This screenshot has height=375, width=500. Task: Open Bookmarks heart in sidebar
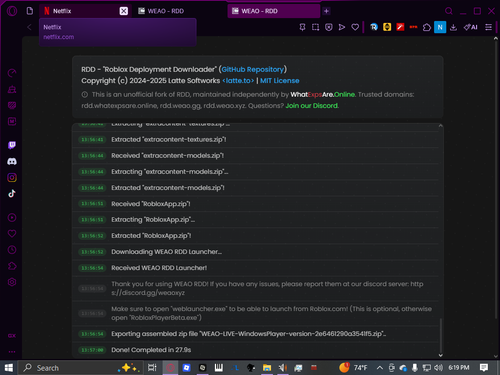point(12,234)
